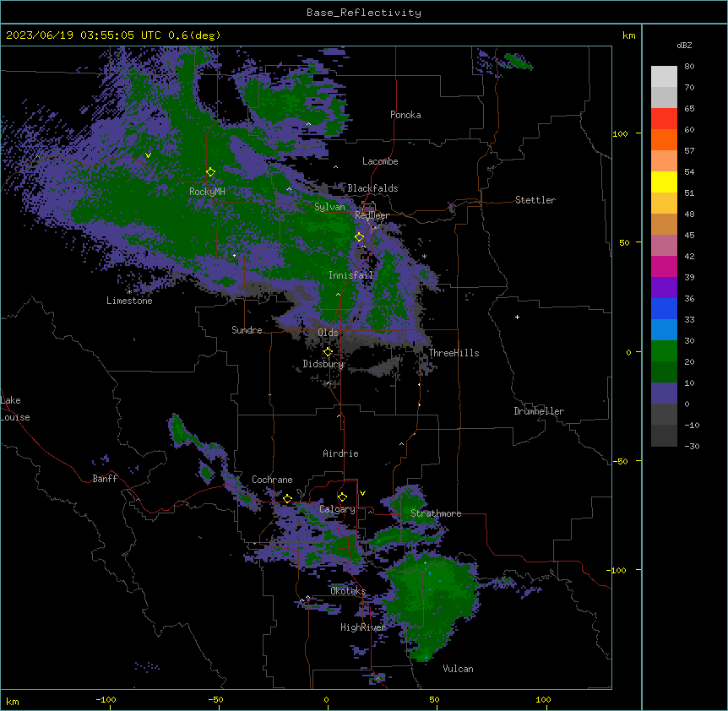Select the orange 60 dBZ legend swatch
Screen dimensions: 728x711
664,139
